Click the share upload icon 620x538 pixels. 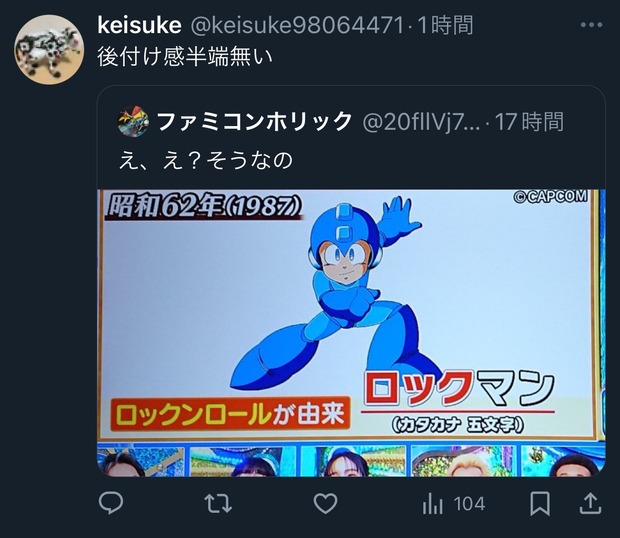click(x=590, y=503)
